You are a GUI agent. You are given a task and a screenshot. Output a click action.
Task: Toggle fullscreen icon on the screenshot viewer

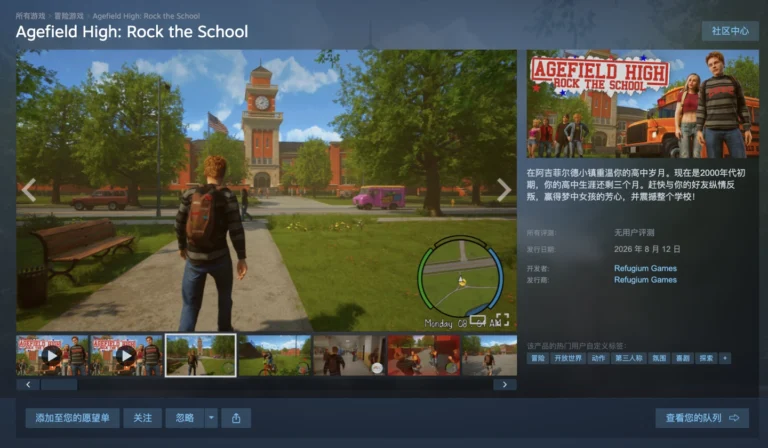click(x=503, y=320)
